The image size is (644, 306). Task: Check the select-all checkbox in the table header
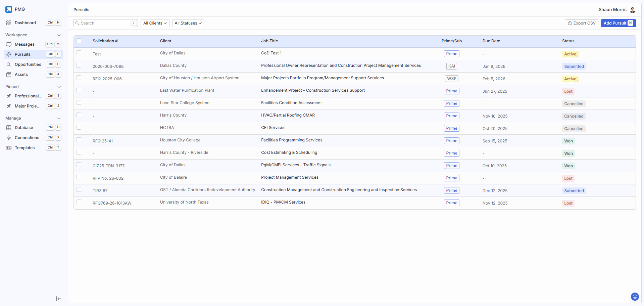click(79, 40)
